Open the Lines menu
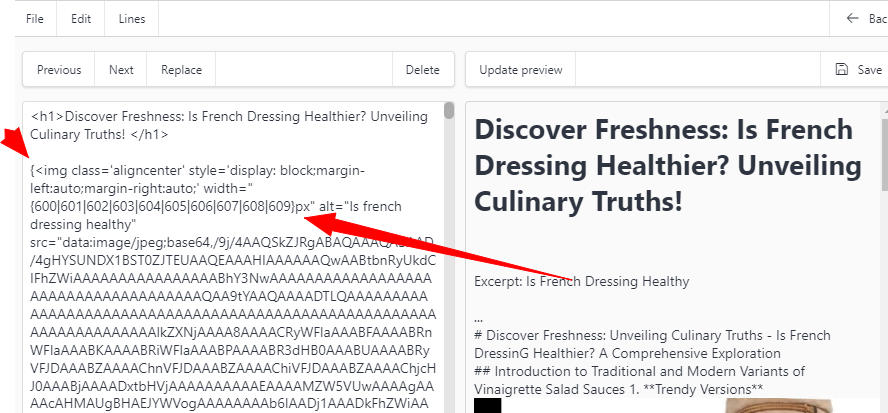Viewport: 888px width, 413px height. coord(131,18)
